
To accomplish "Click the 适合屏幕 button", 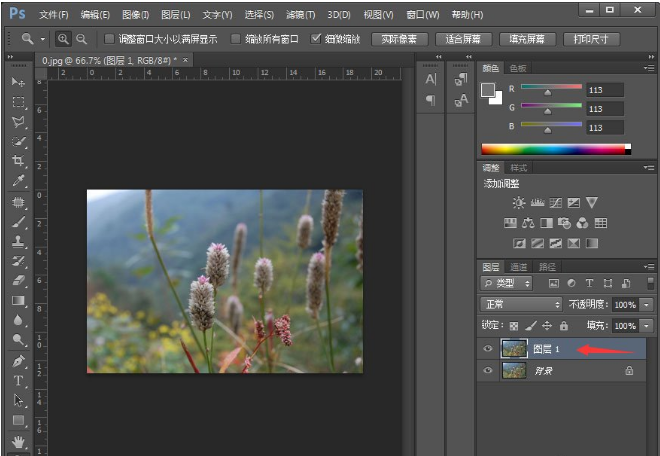I will [464, 39].
